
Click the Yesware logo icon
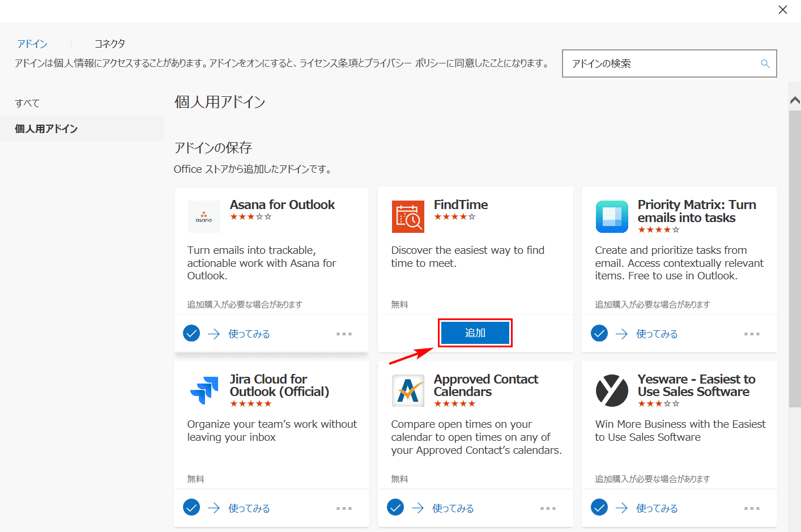[612, 390]
